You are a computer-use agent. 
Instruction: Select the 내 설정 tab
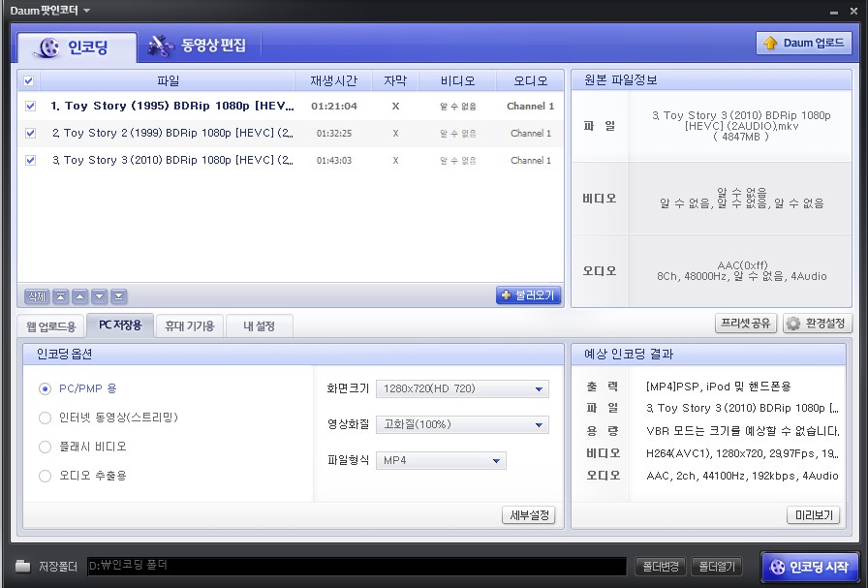pyautogui.click(x=259, y=326)
